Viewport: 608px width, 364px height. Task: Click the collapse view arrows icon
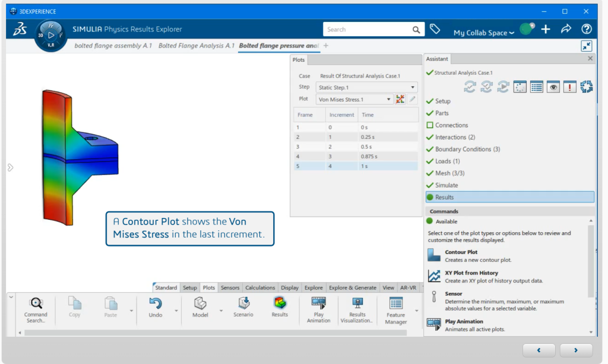(x=587, y=46)
